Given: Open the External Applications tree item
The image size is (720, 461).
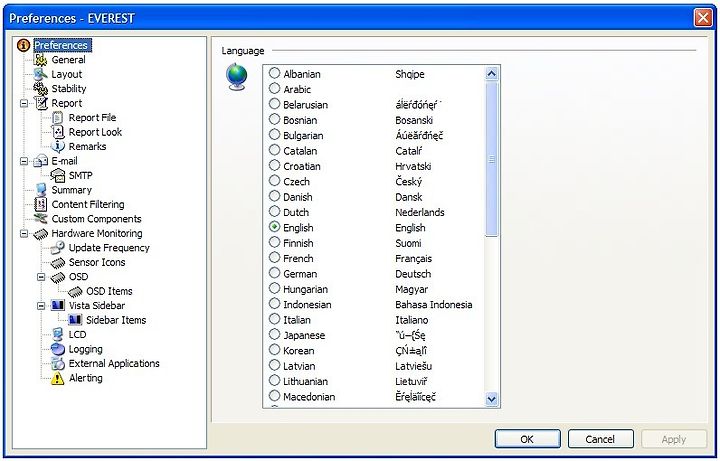Looking at the screenshot, I should tap(114, 364).
